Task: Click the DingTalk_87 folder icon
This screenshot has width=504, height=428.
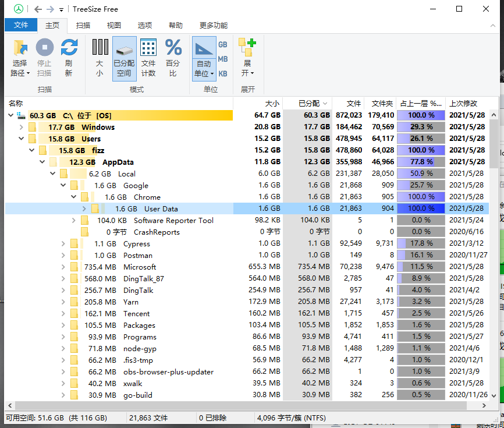Action: tap(74, 278)
